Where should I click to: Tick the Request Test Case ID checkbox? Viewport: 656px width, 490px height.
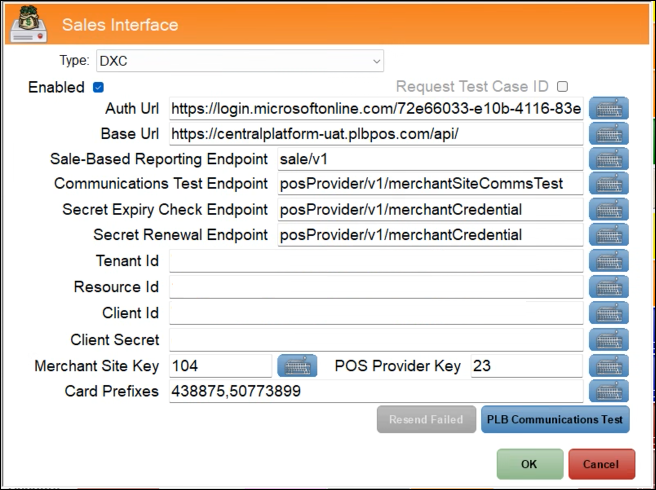coord(562,87)
